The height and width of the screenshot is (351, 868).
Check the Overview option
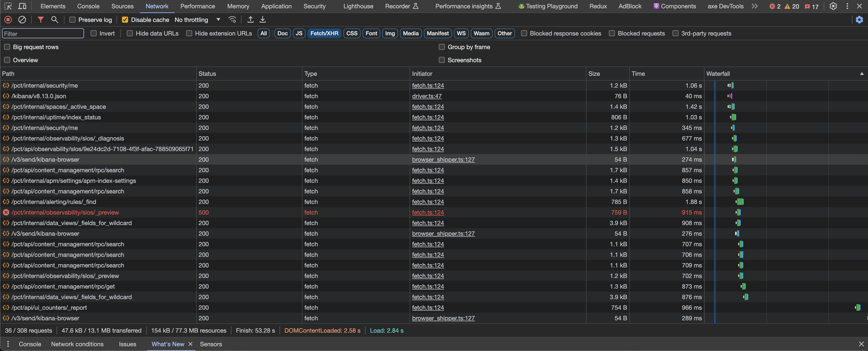pos(7,60)
